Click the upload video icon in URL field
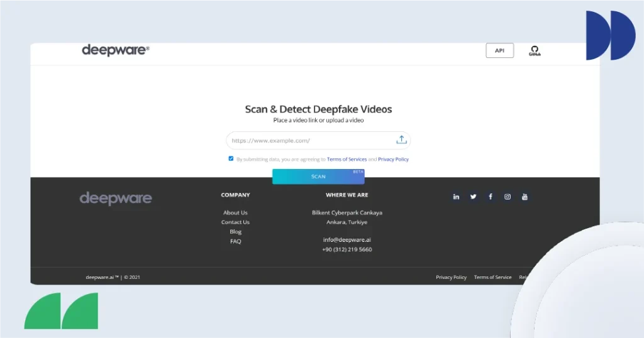Screen dimensions: 644x338 (401, 140)
